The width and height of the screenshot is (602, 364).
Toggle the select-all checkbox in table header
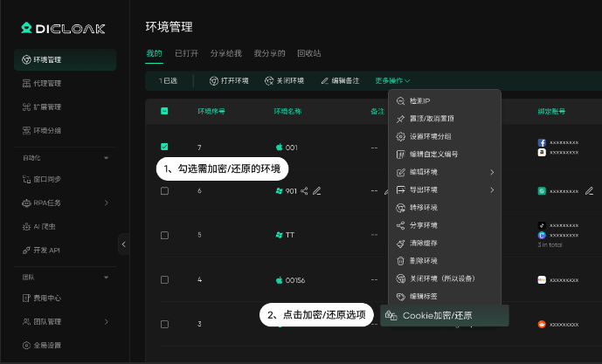(x=164, y=111)
